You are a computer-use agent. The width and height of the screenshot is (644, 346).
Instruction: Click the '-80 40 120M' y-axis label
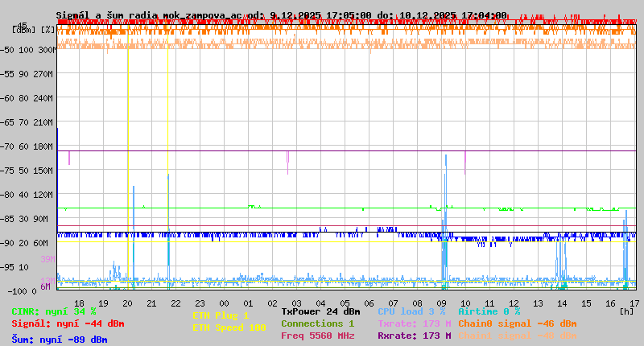[27, 195]
